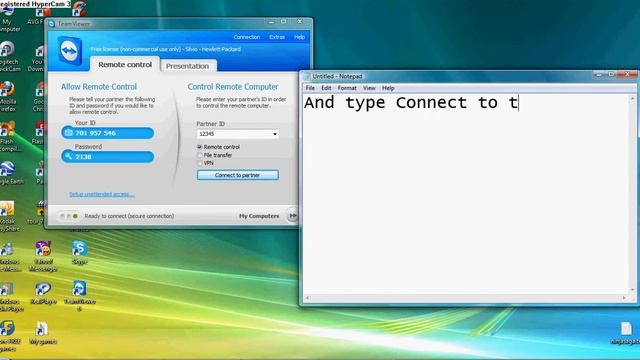Viewport: 640px width, 360px height.
Task: Select the Remote control radio button
Action: tap(200, 147)
